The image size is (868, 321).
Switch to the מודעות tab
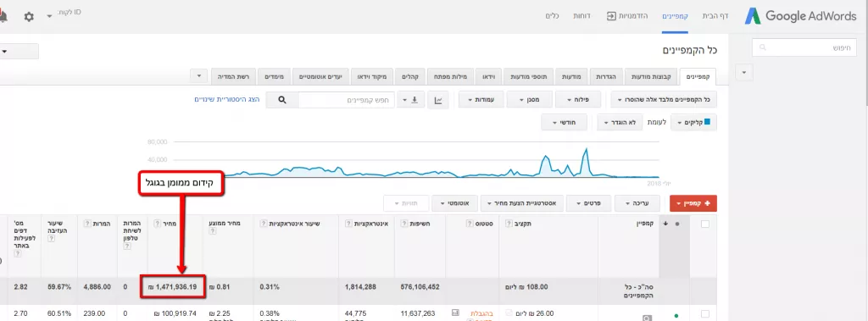pos(571,76)
